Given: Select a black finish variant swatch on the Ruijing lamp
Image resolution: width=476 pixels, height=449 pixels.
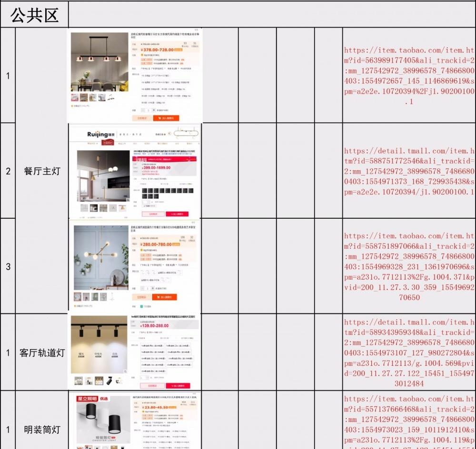Looking at the screenshot, I should (145, 190).
